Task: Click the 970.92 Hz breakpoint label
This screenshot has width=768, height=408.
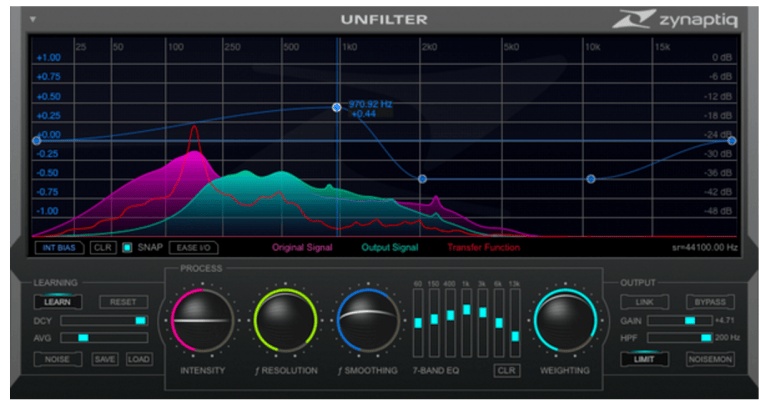Action: click(370, 104)
